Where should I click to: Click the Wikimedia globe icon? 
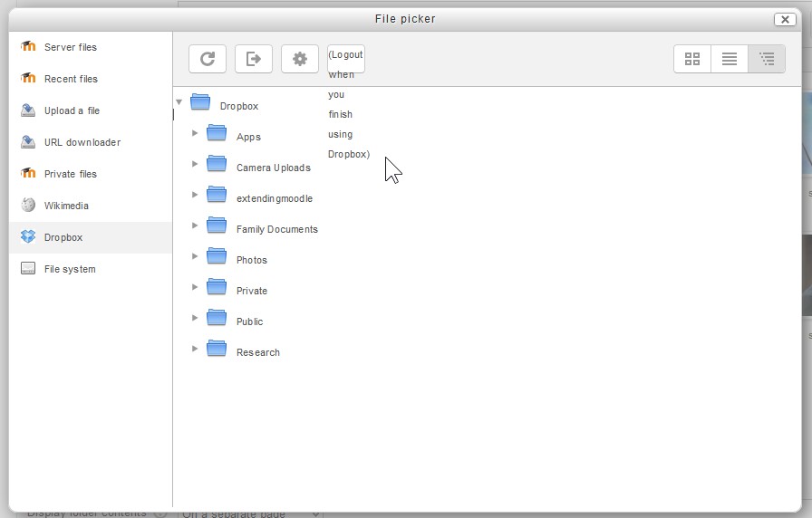pos(28,205)
